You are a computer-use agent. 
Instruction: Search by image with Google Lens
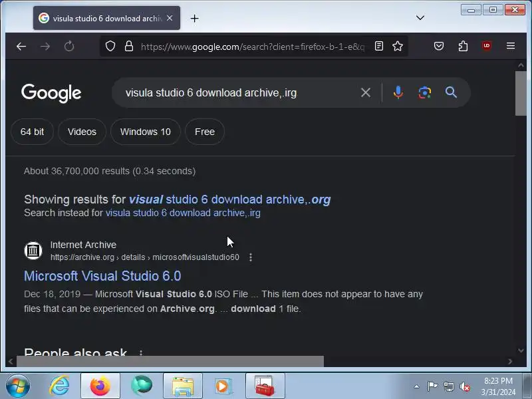425,92
